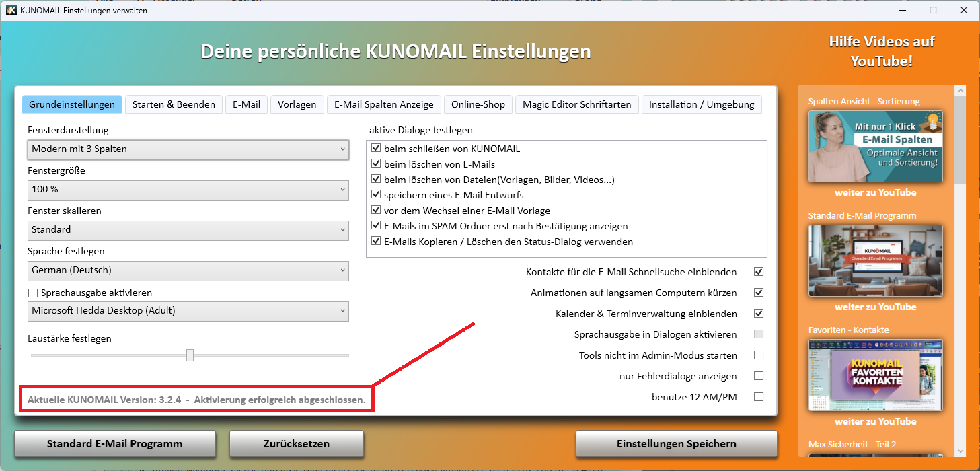Minimize the KUNOMAIL settings window
This screenshot has height=471, width=980.
tap(901, 10)
